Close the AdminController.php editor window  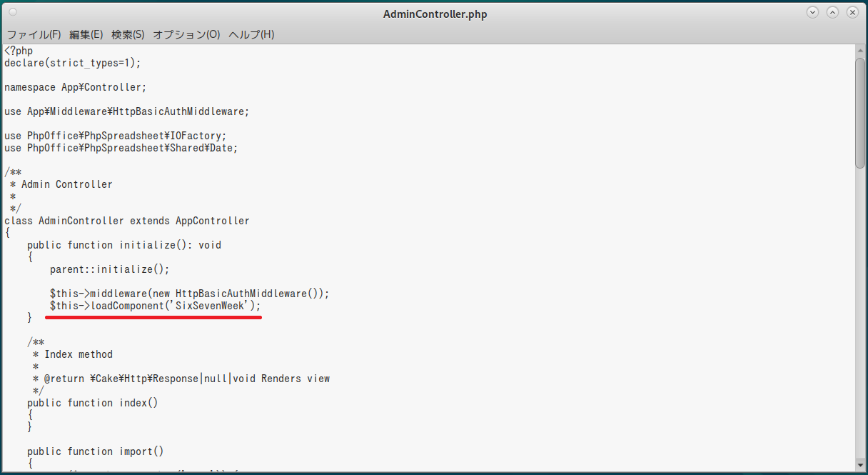tap(852, 13)
